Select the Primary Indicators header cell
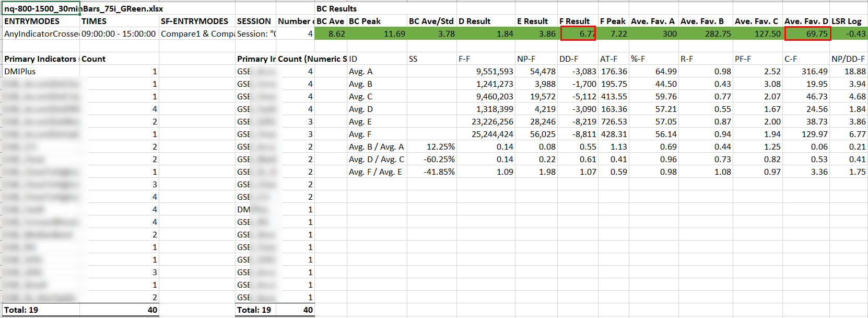Screen dimensions: 868x318 pos(41,59)
